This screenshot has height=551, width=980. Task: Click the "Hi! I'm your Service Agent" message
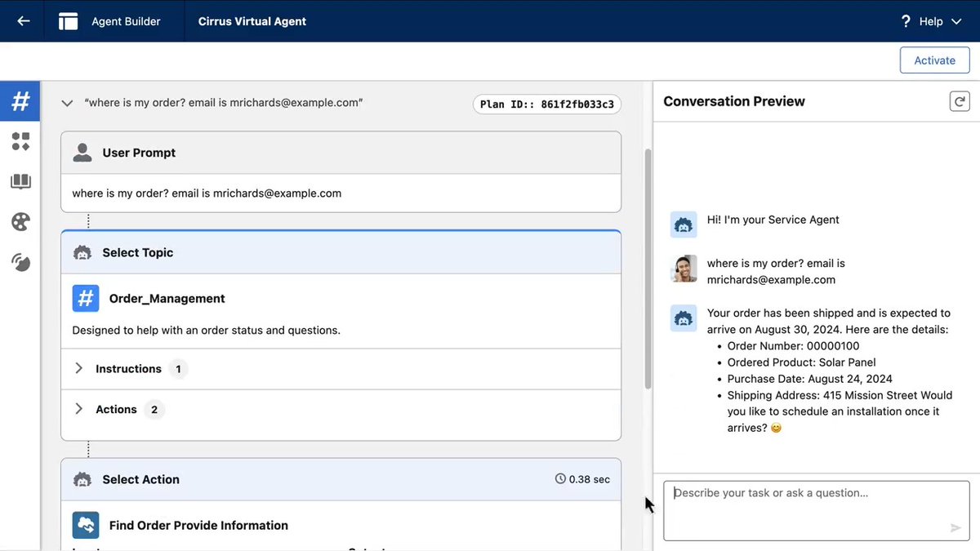773,220
